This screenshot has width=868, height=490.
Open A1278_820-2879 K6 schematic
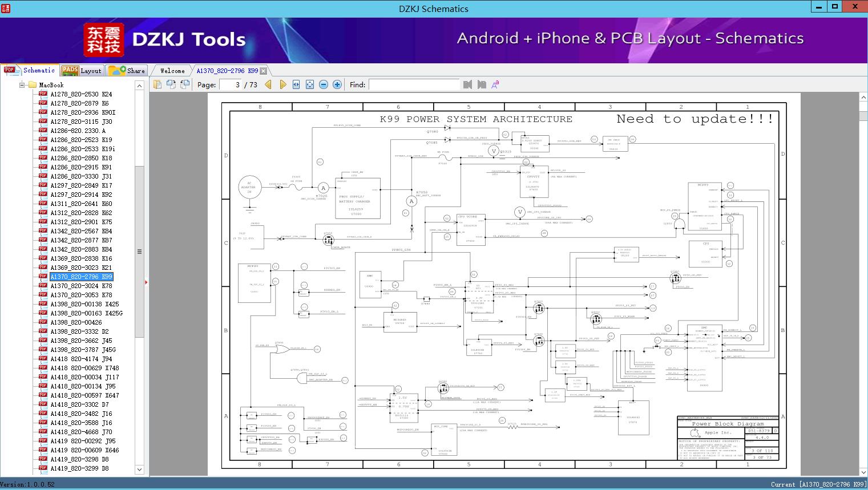(x=79, y=103)
